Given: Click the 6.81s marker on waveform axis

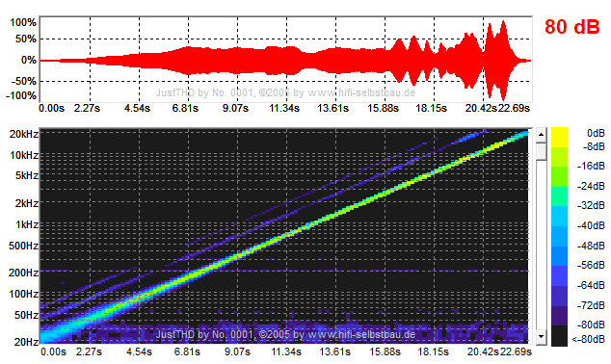Looking at the screenshot, I should pyautogui.click(x=185, y=108).
